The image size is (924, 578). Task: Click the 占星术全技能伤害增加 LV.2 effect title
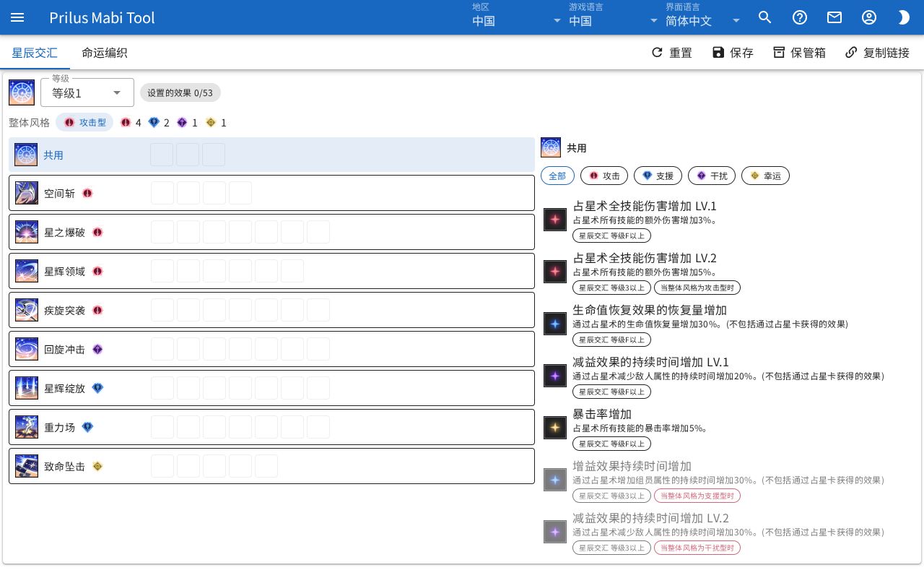645,258
